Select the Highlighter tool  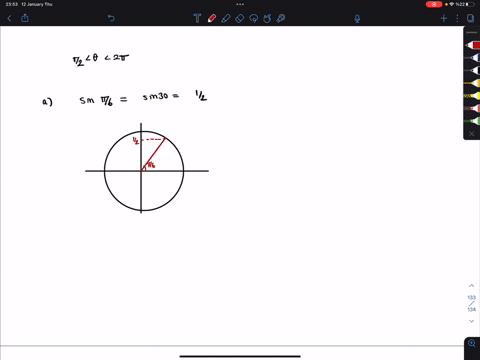click(x=226, y=18)
